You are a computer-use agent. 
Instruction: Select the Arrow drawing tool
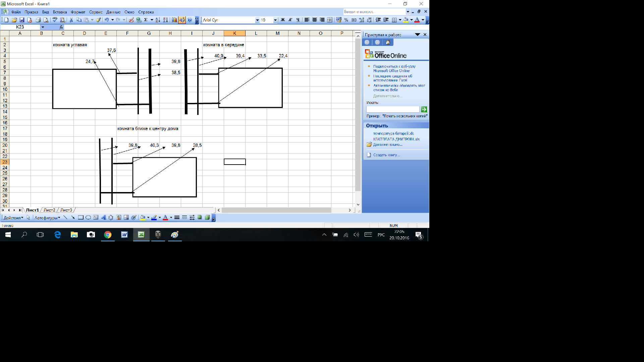click(73, 218)
